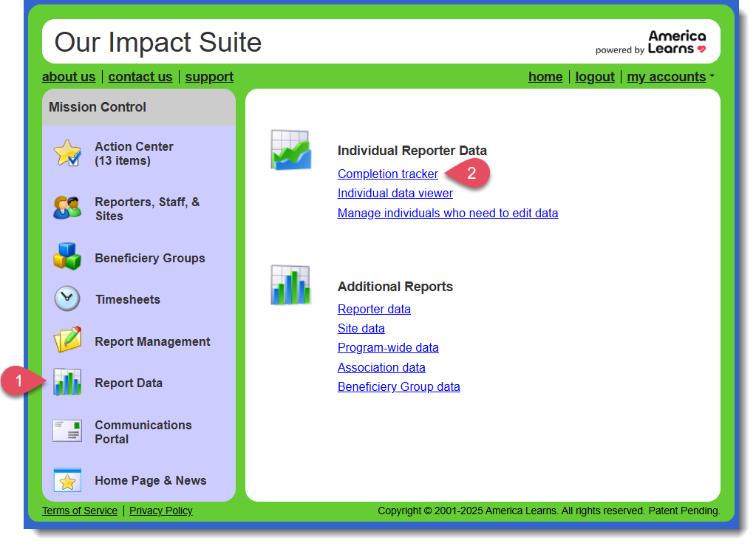Viewport: 756px width, 546px height.
Task: Click the about us link
Action: 69,77
